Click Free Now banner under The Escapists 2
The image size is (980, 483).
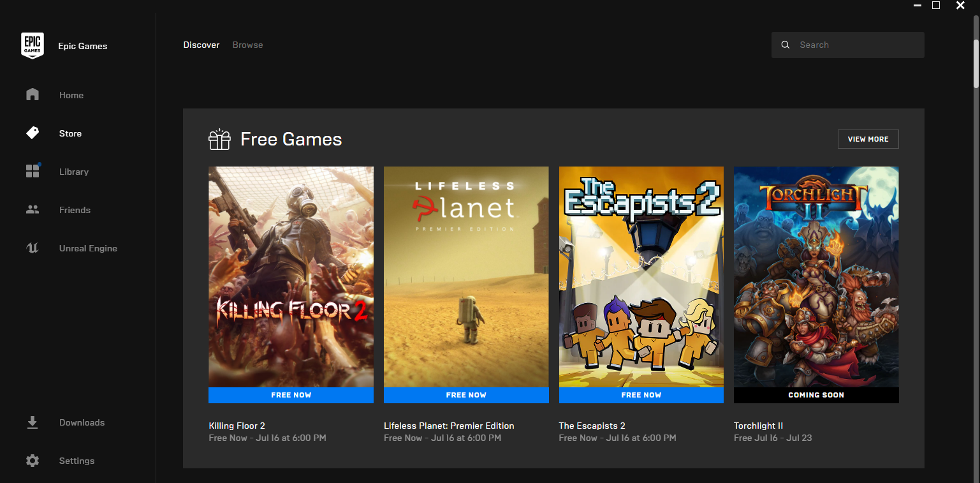[641, 395]
